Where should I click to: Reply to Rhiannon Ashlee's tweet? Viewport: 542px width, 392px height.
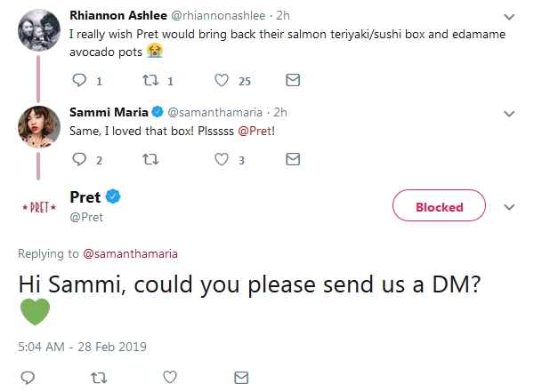click(x=77, y=81)
